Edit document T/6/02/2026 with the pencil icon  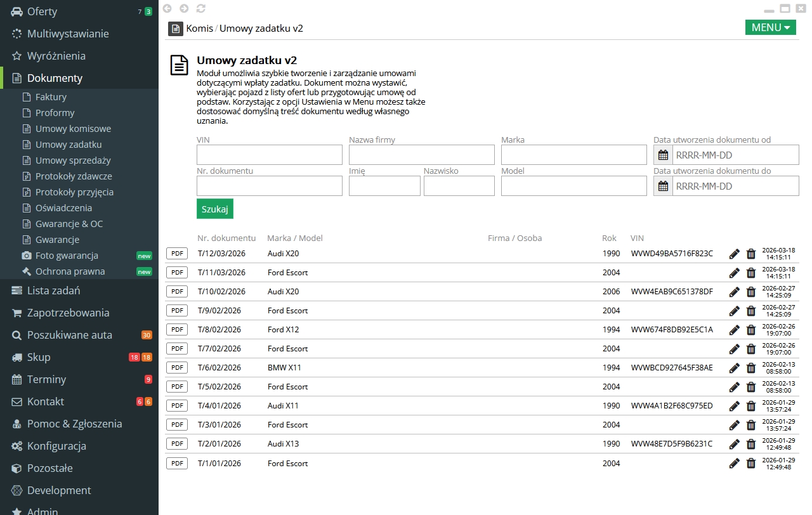[734, 368]
